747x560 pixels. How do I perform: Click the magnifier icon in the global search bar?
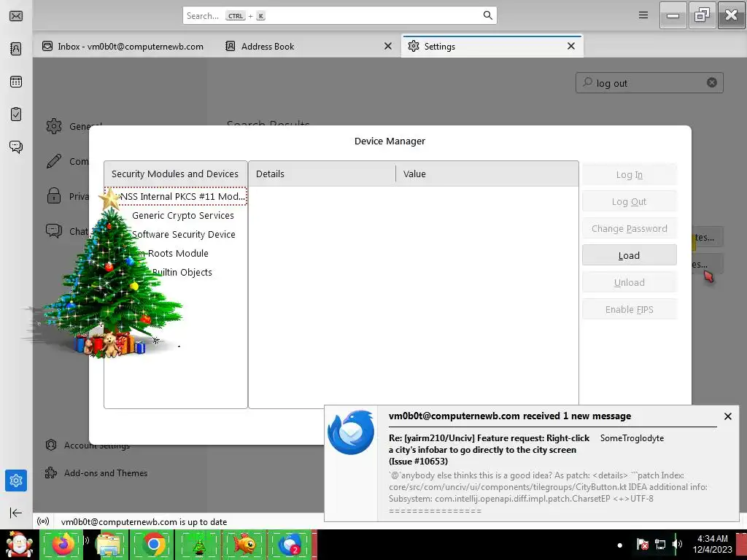tap(488, 15)
